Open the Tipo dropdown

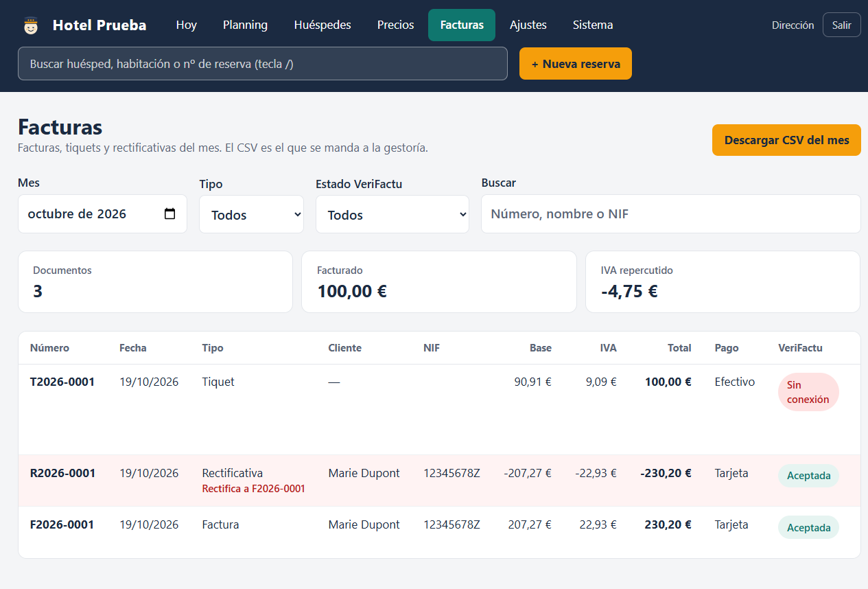click(x=251, y=214)
